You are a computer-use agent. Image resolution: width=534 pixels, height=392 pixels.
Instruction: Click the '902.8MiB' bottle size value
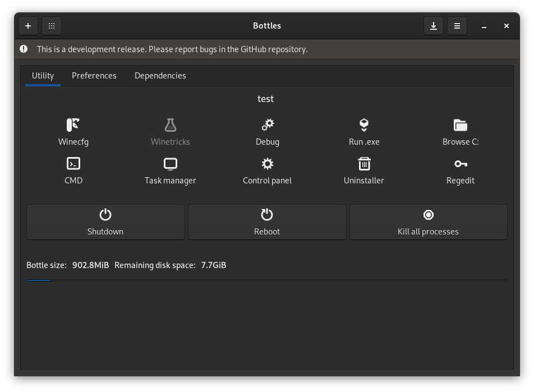click(91, 265)
